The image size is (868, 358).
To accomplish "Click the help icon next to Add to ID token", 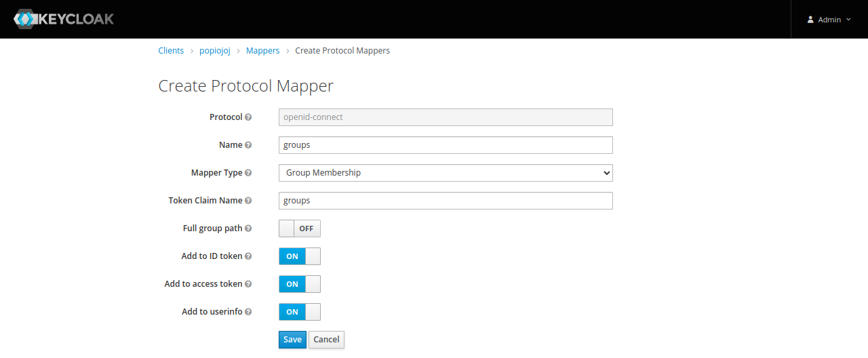I will [x=248, y=256].
